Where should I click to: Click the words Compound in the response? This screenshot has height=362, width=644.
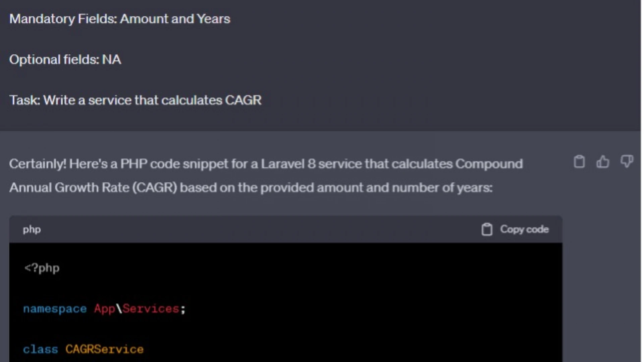[x=489, y=164]
